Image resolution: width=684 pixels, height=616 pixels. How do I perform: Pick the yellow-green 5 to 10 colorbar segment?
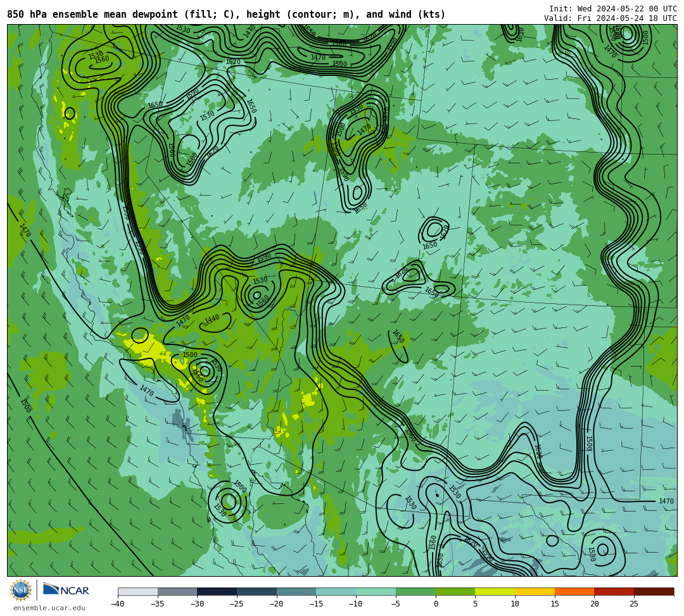click(x=495, y=591)
